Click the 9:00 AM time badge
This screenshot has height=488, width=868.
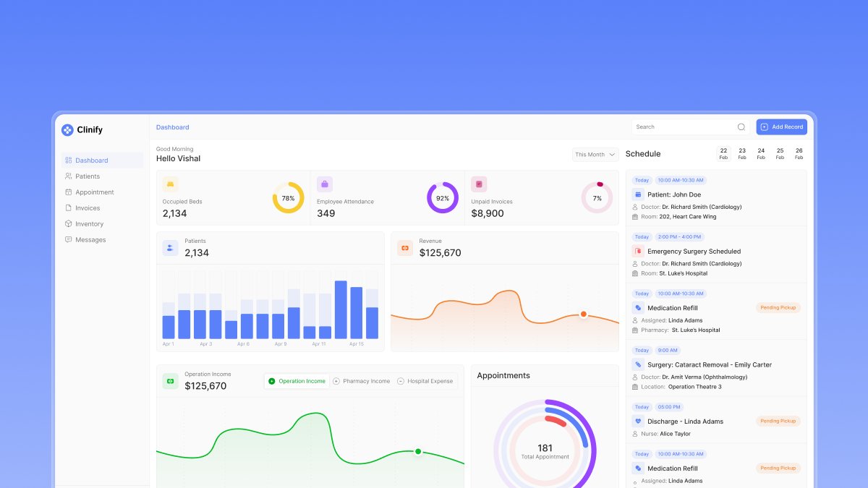668,351
